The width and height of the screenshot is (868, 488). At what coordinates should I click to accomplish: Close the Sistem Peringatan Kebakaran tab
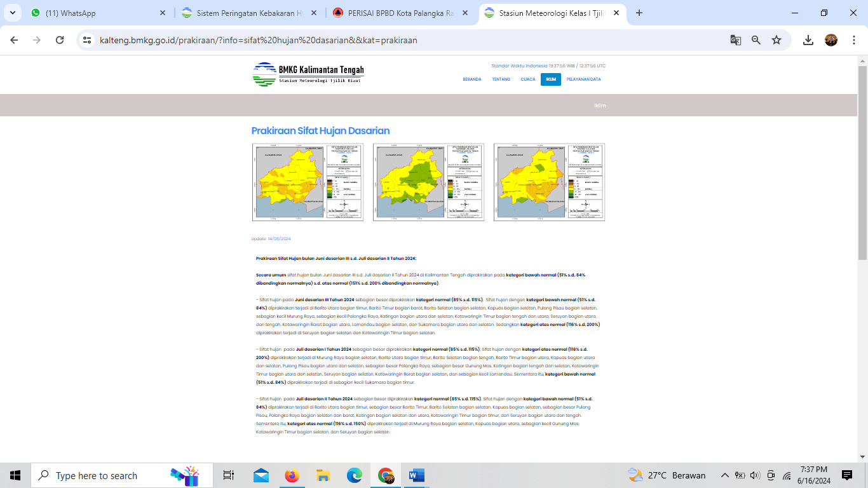pyautogui.click(x=313, y=13)
